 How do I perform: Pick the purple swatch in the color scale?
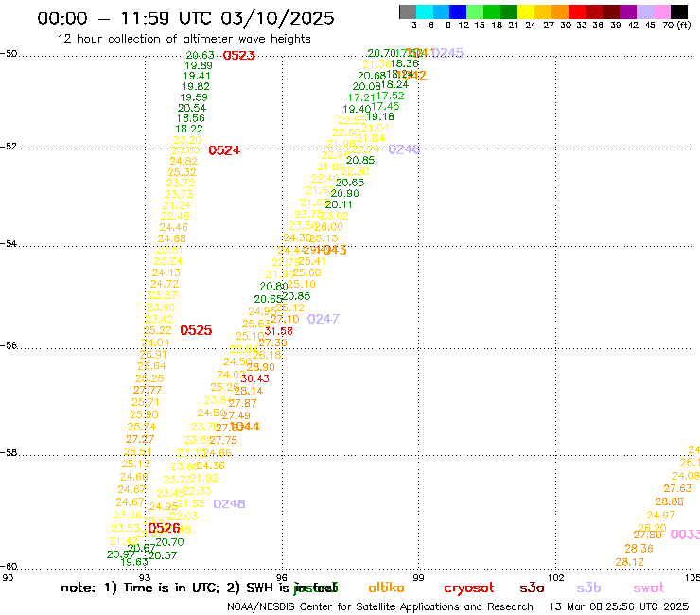click(x=628, y=12)
